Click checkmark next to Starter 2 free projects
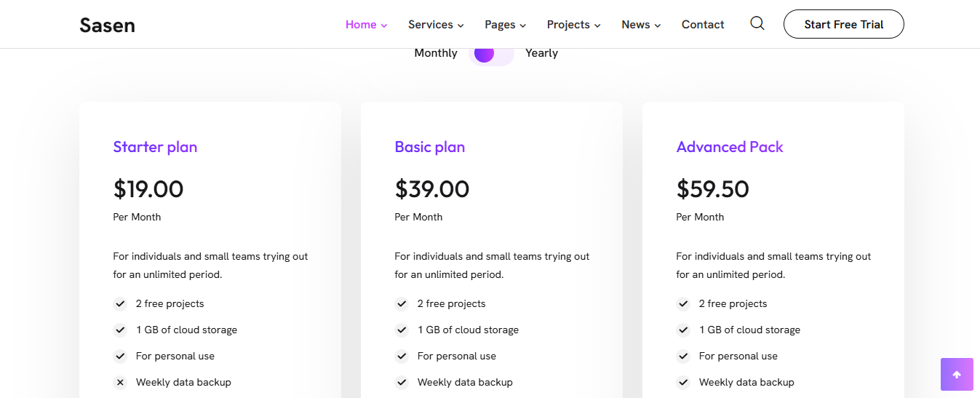The image size is (980, 398). 120,303
